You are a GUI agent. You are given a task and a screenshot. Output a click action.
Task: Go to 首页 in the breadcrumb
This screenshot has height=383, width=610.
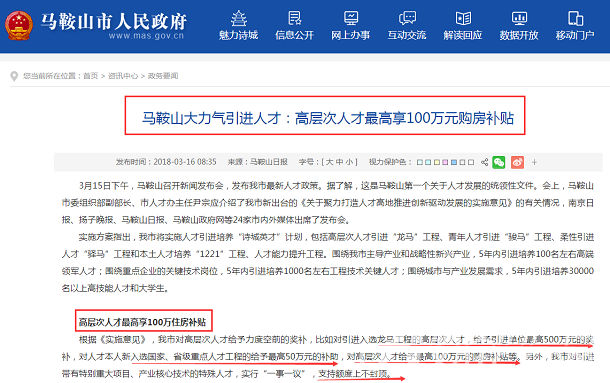click(91, 76)
